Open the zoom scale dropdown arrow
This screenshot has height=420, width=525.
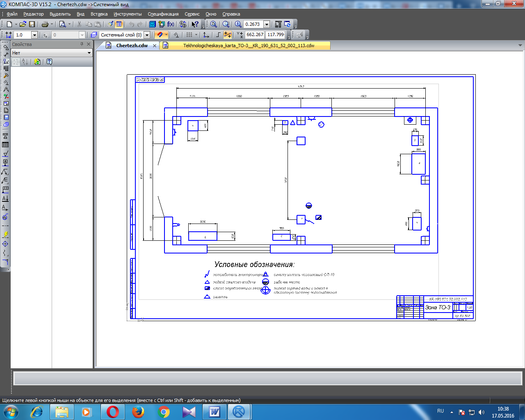(267, 24)
